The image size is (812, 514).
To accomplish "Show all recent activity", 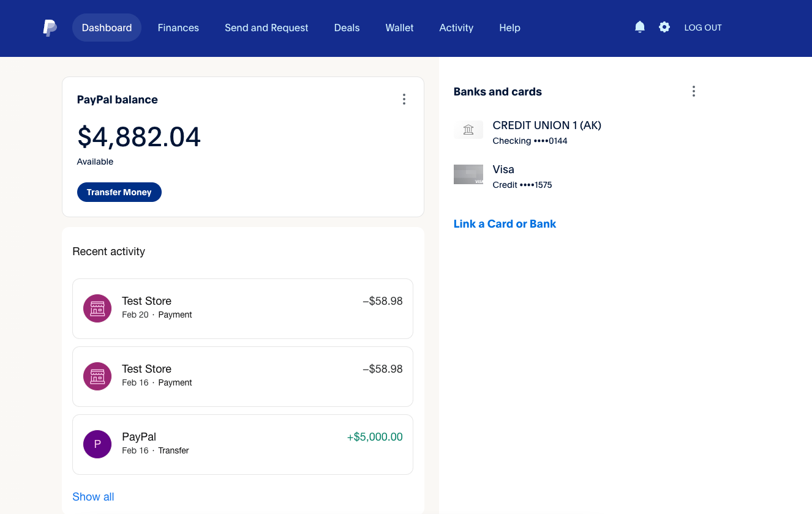I will [93, 497].
